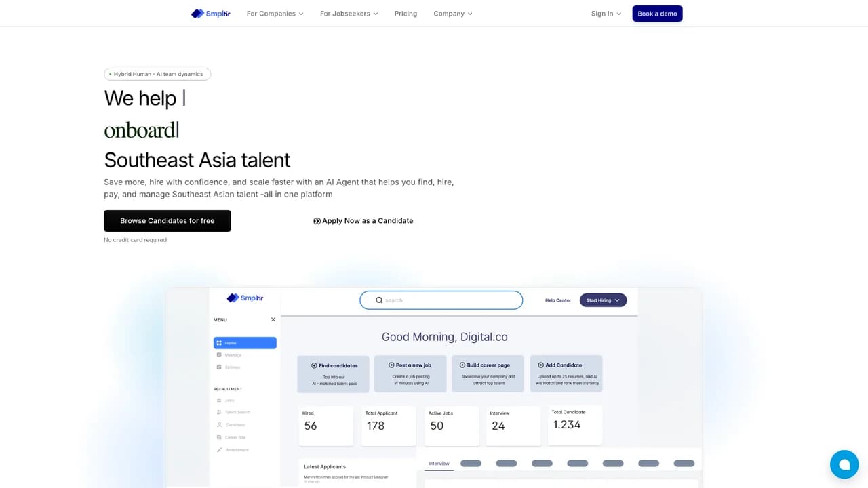
Task: Click the Active Jobs 50 stat card
Action: (x=452, y=426)
